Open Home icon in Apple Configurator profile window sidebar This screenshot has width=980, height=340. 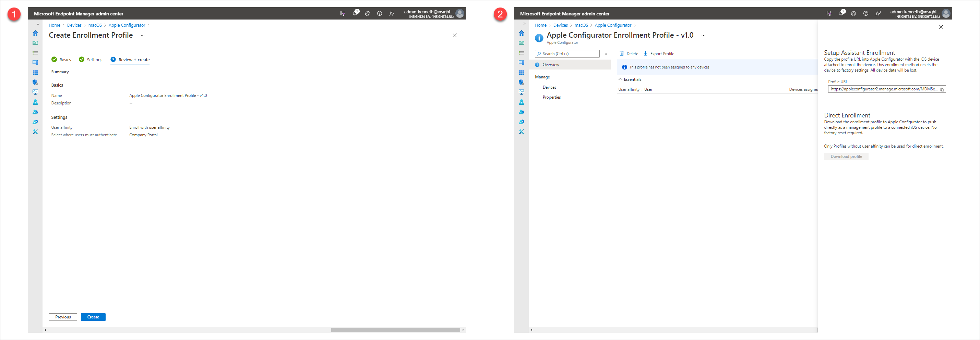coord(522,33)
